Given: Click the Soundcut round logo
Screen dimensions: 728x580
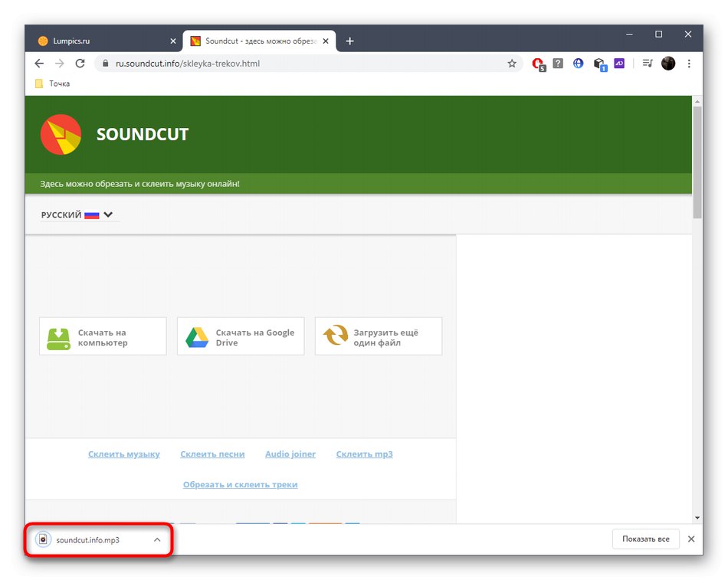Looking at the screenshot, I should (x=61, y=134).
